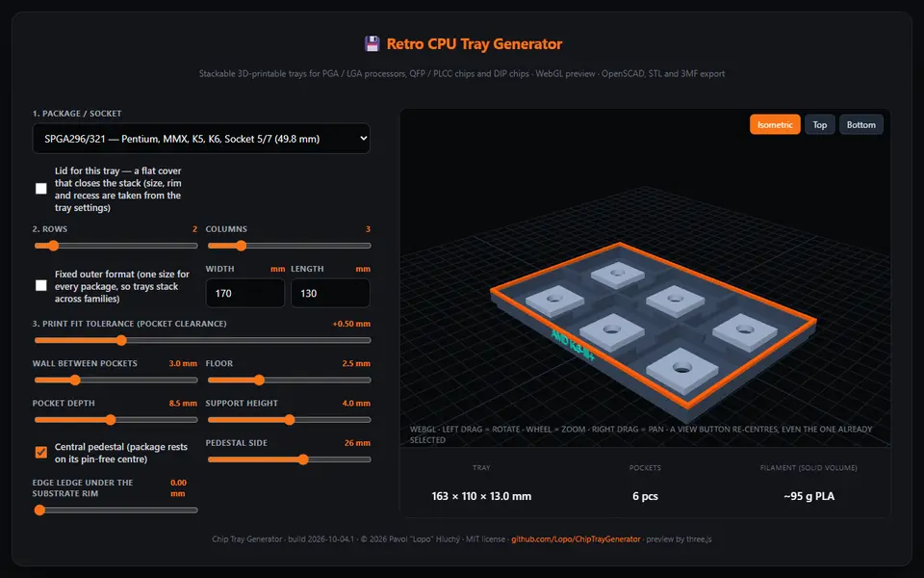Click the build 2026-10-04.1 footer text

321,539
